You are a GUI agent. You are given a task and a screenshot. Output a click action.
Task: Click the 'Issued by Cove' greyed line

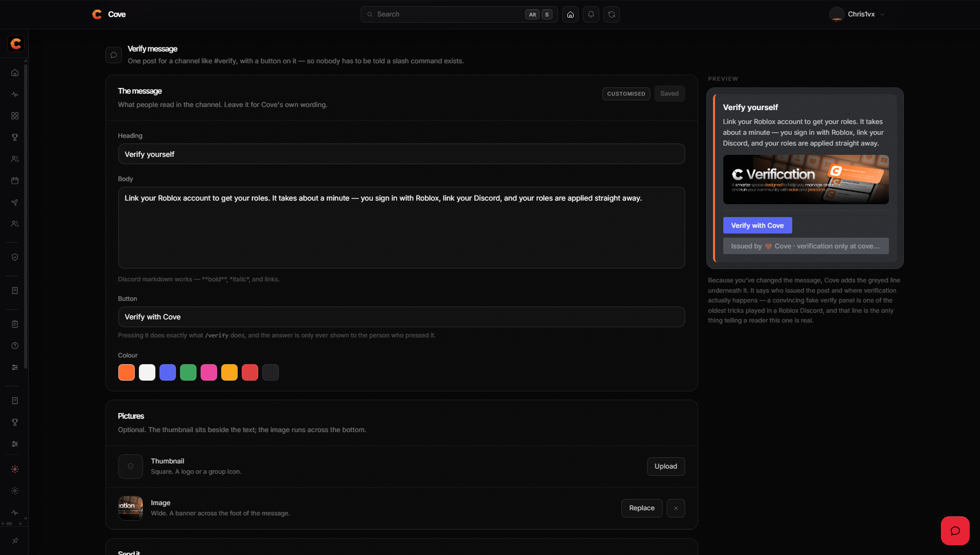(806, 246)
